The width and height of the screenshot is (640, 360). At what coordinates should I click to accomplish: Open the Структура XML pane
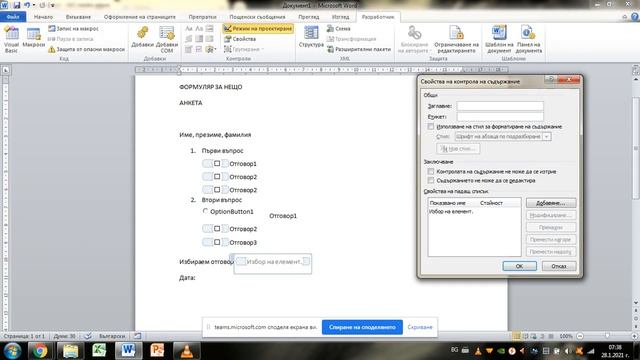pyautogui.click(x=311, y=37)
